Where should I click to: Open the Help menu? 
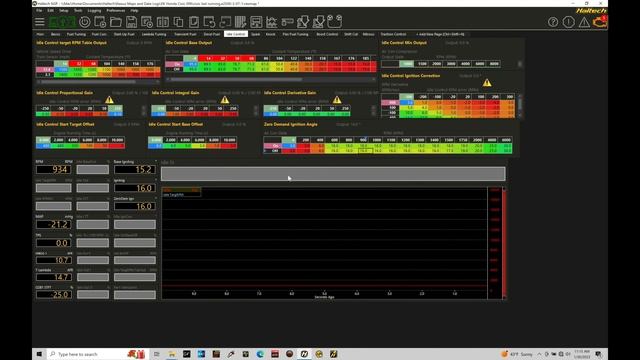tap(134, 10)
